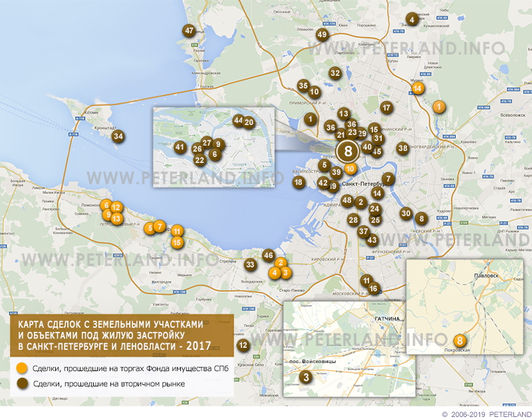Click brown marker 30

406,213
